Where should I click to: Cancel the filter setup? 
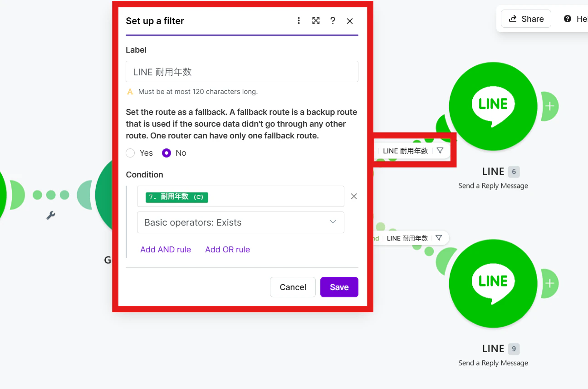tap(293, 287)
